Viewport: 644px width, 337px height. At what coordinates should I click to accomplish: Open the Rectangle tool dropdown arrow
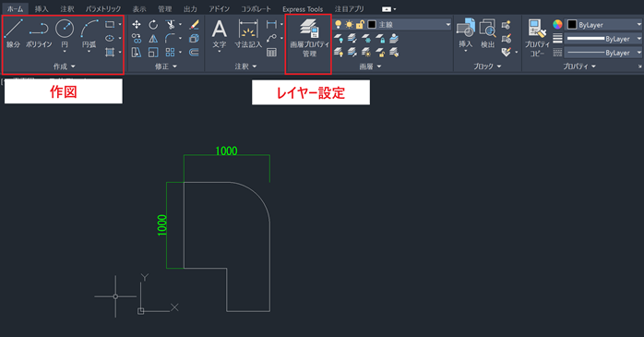[x=120, y=25]
